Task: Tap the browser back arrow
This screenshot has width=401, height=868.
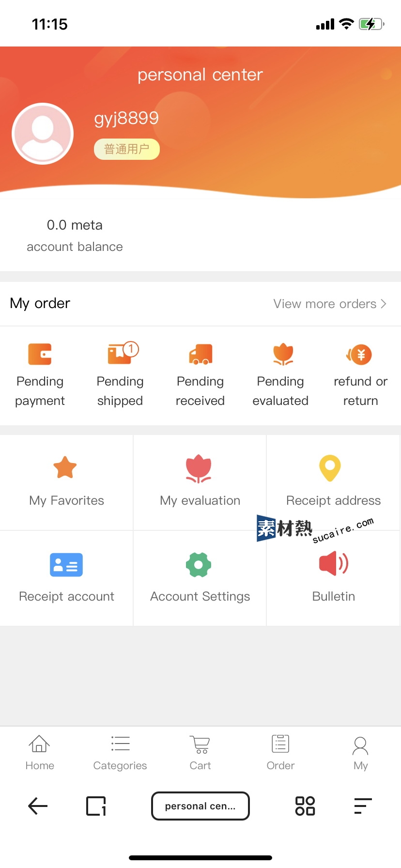Action: coord(38,806)
